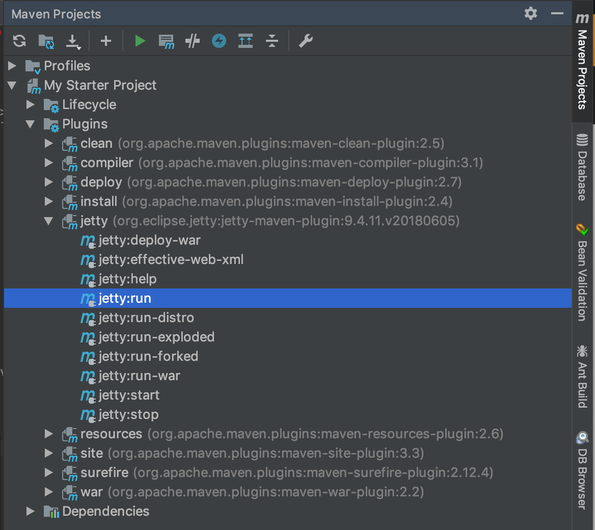Expand the install plugin
This screenshot has width=595, height=530.
[49, 201]
